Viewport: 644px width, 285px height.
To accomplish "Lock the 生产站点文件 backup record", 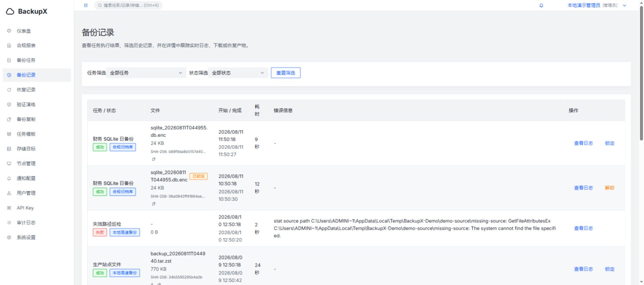I will [610, 269].
